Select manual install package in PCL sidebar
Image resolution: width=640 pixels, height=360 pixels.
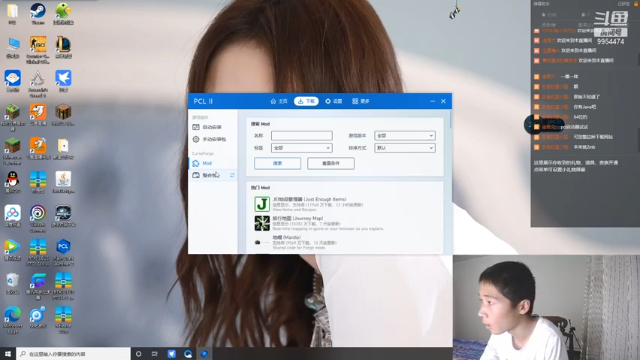[213, 139]
